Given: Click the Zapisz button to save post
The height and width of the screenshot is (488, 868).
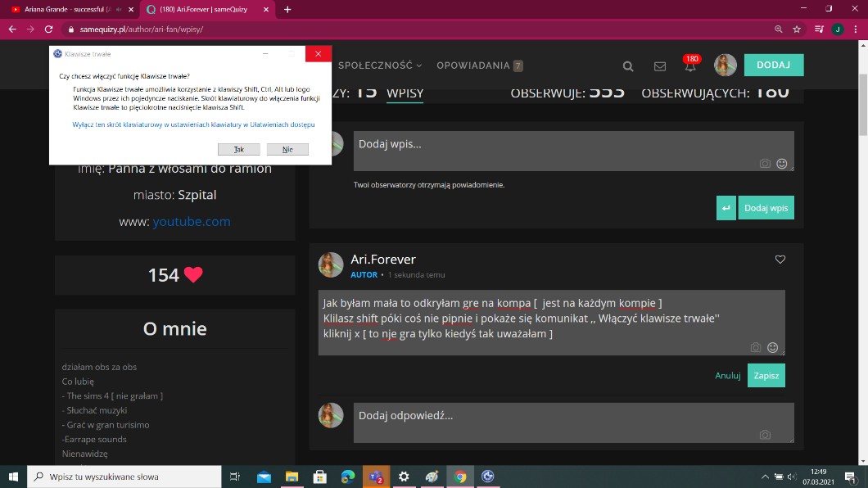Looking at the screenshot, I should 766,375.
